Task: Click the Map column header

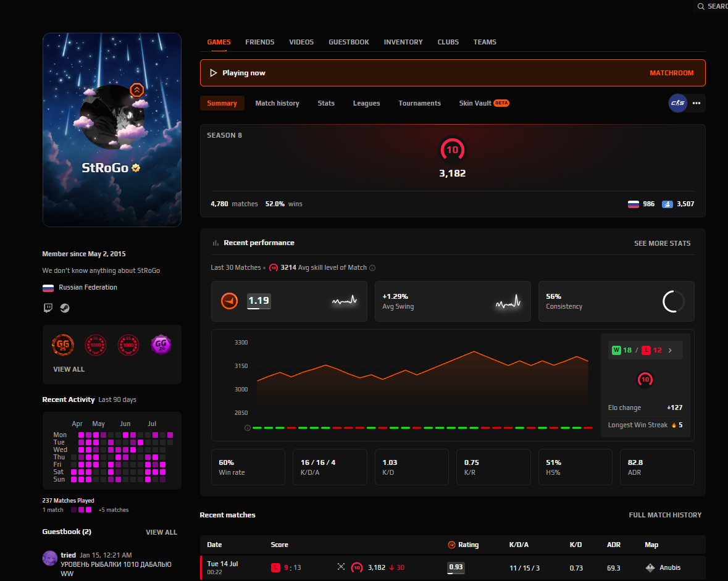Action: tap(651, 545)
